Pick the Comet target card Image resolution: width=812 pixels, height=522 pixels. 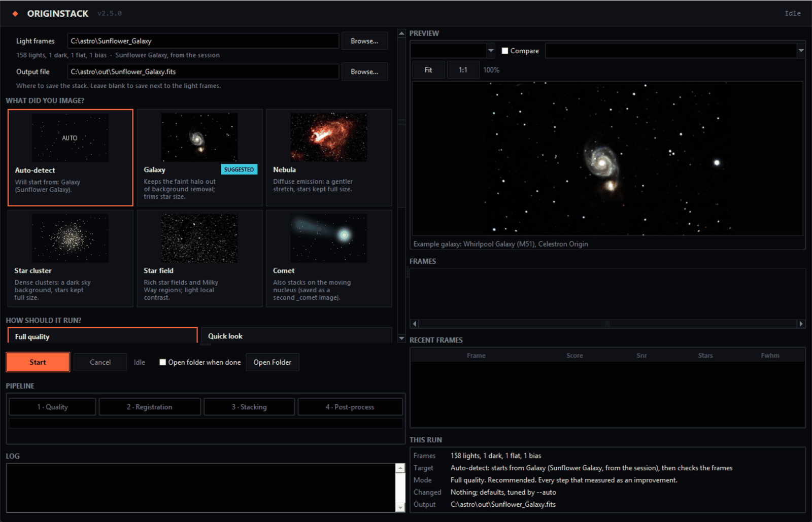click(x=329, y=258)
